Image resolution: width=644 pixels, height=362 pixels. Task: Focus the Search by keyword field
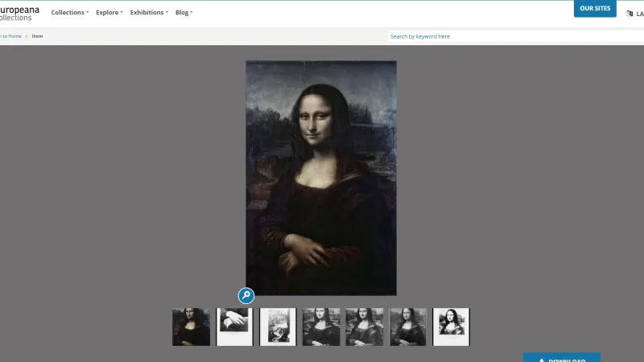point(515,36)
